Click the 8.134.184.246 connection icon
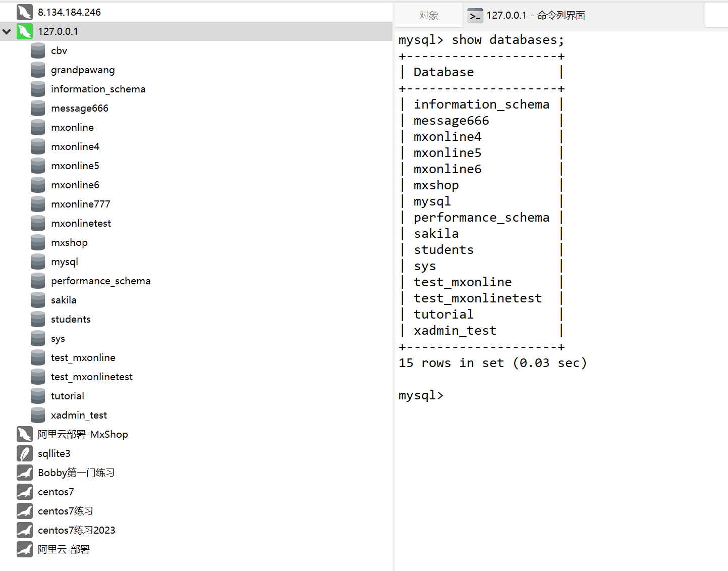Viewport: 728px width, 571px height. [x=24, y=12]
